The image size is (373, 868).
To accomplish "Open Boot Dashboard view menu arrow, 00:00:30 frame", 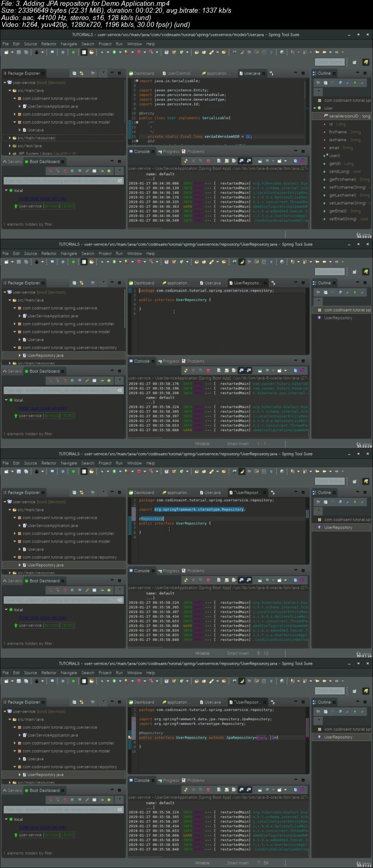I will pyautogui.click(x=119, y=171).
